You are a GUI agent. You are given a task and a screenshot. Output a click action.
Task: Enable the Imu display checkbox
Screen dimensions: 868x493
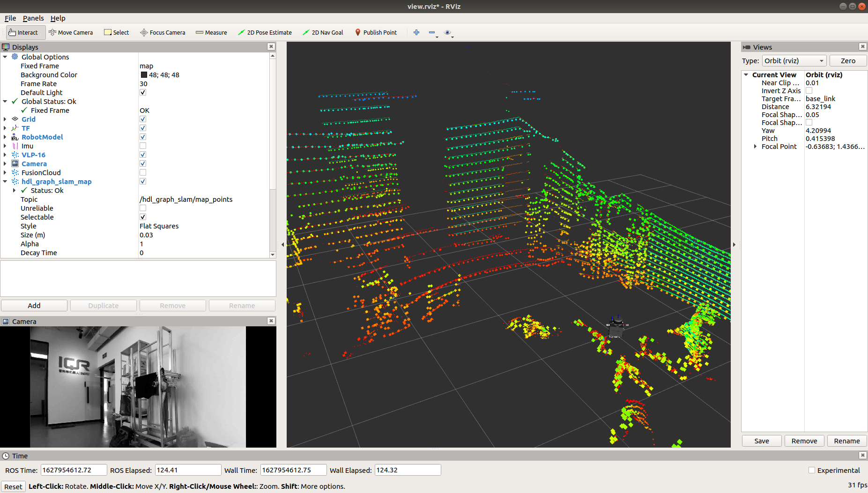point(143,146)
